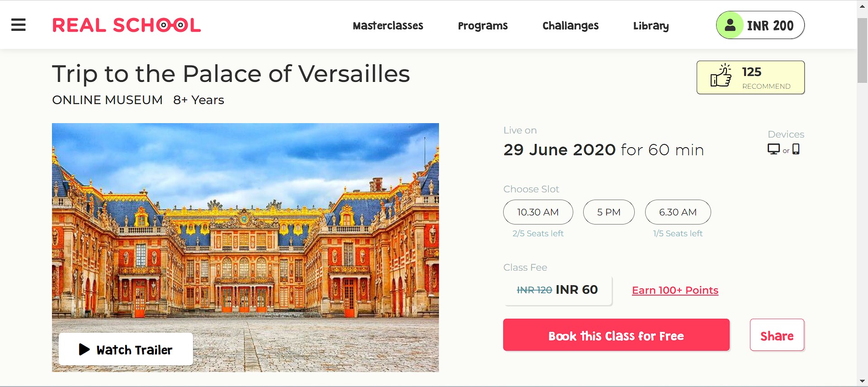Open the Earn 100+ Points link

(675, 290)
